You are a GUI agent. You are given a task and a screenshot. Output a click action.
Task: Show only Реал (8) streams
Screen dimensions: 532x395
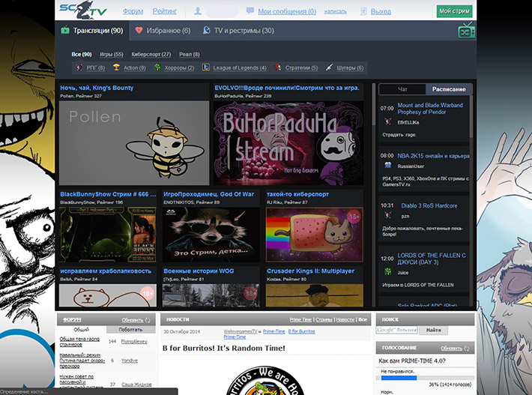point(189,55)
